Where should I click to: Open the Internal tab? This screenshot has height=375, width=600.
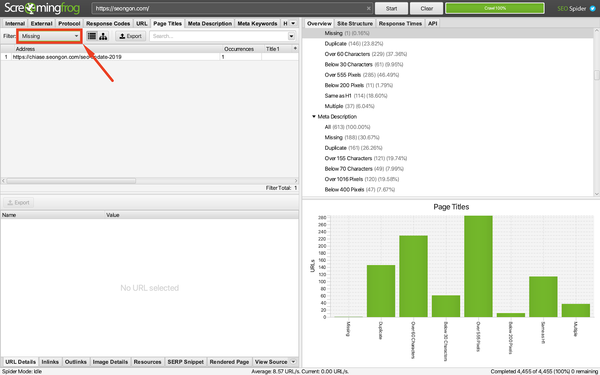coord(15,23)
